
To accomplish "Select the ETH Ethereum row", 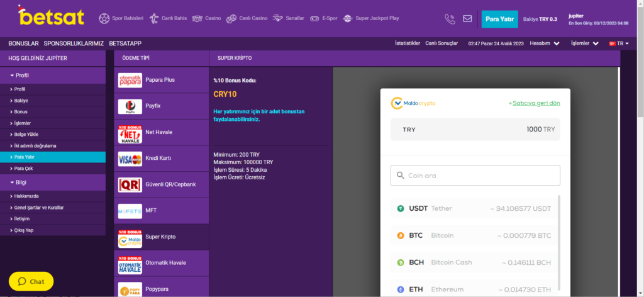I will tap(474, 289).
